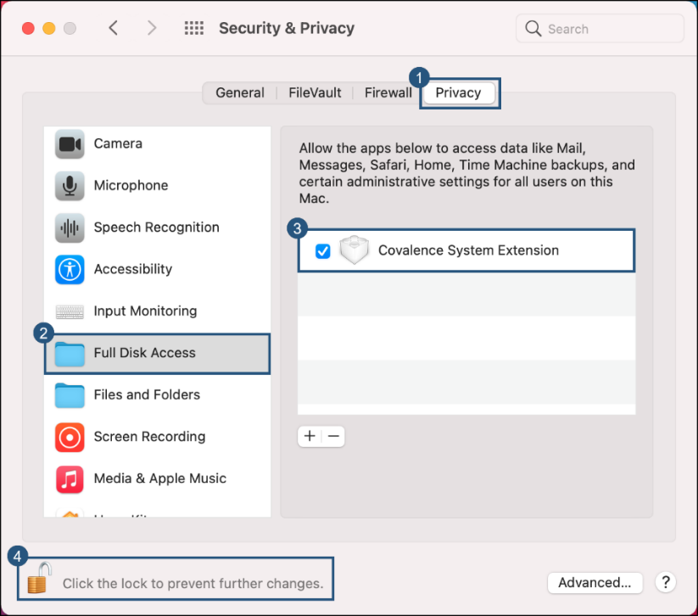Click the help question mark button
The height and width of the screenshot is (616, 698).
tap(666, 583)
